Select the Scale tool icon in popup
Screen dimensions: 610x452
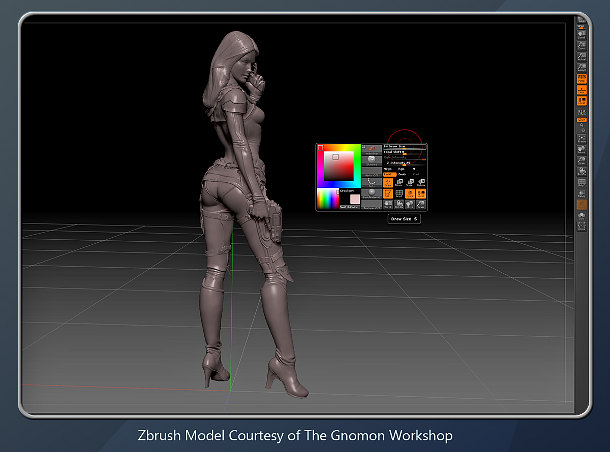pyautogui.click(x=410, y=183)
